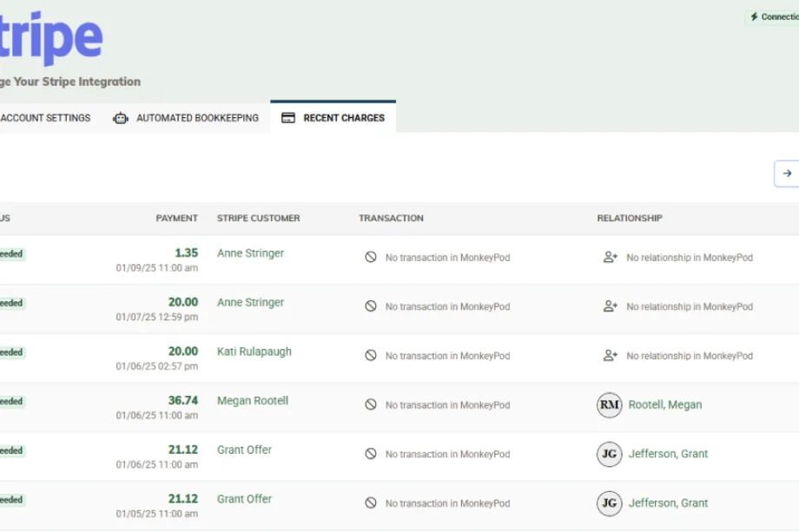This screenshot has height=532, width=799.
Task: Click the add-relationship icon in the 01/07/25 row
Action: pyautogui.click(x=610, y=306)
